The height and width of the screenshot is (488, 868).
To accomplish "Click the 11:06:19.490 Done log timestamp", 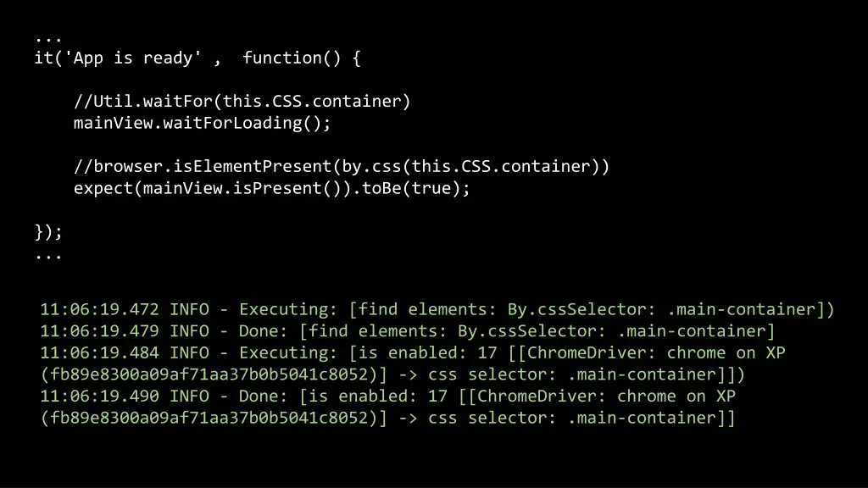I will click(x=99, y=396).
